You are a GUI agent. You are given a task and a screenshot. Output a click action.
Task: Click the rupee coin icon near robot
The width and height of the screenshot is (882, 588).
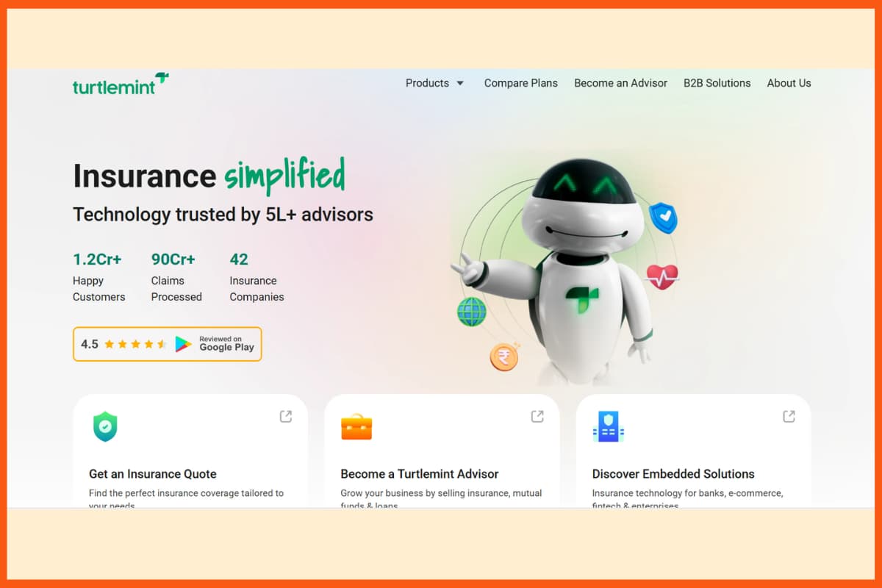(x=505, y=357)
